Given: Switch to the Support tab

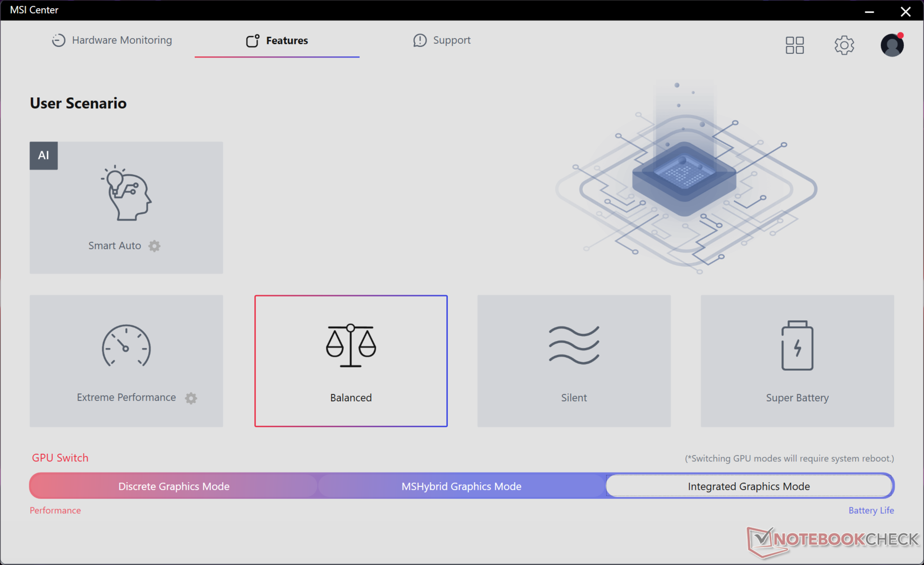Looking at the screenshot, I should 442,40.
